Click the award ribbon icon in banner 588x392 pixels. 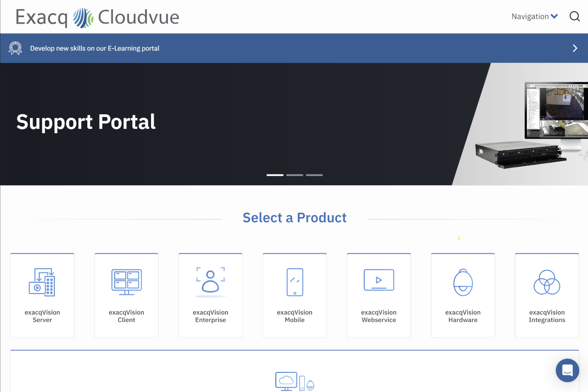click(x=16, y=48)
